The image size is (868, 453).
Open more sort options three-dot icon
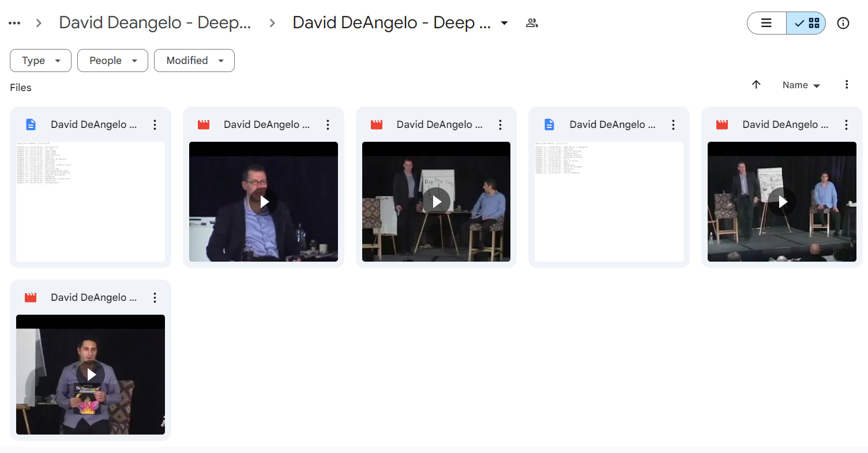[847, 85]
